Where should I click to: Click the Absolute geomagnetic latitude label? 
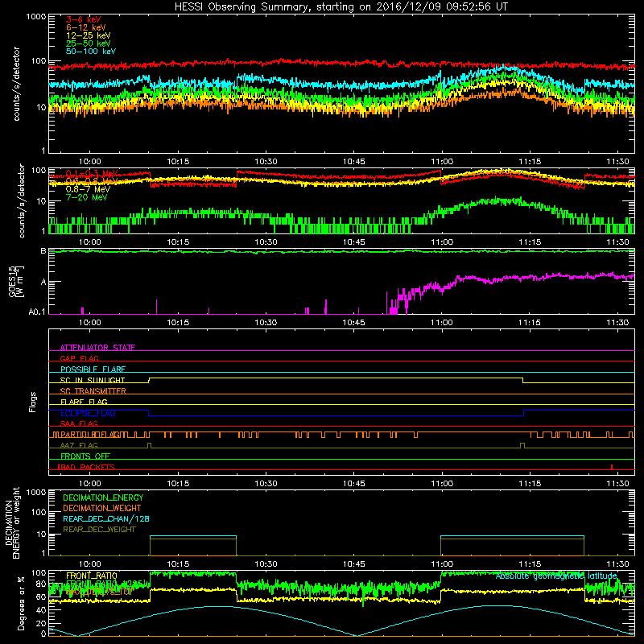(556, 576)
